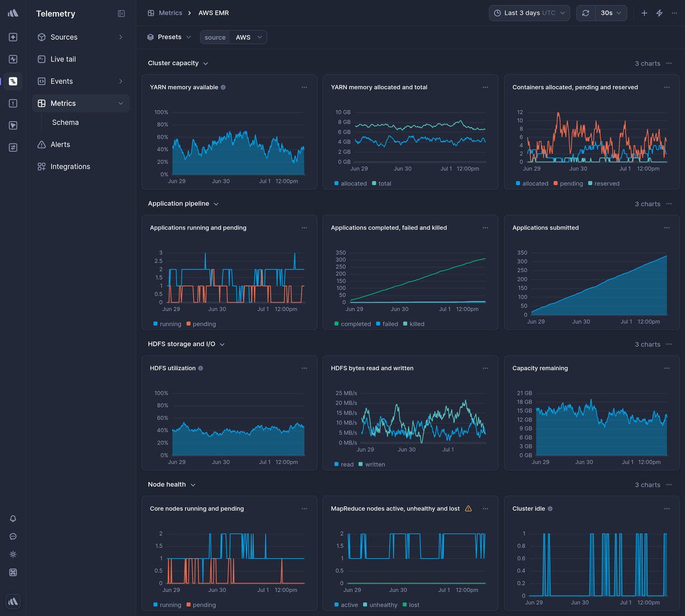
Task: Click warning icon on MapReduce nodes chart
Action: click(468, 508)
